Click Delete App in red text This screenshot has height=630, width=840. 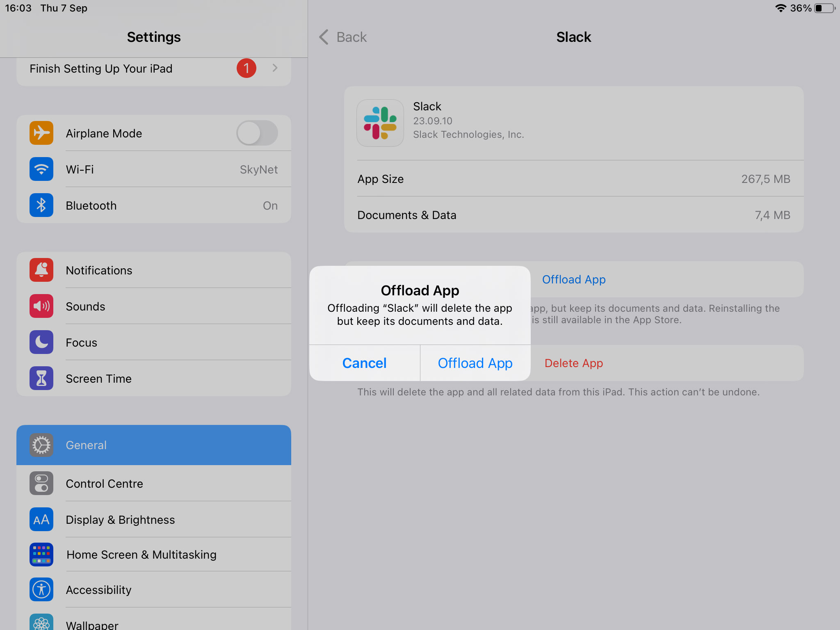pos(573,363)
